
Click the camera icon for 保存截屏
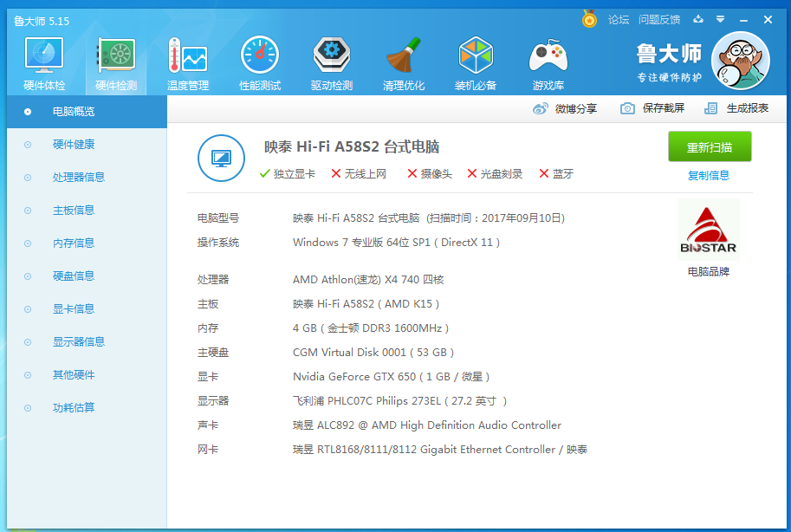(x=627, y=108)
